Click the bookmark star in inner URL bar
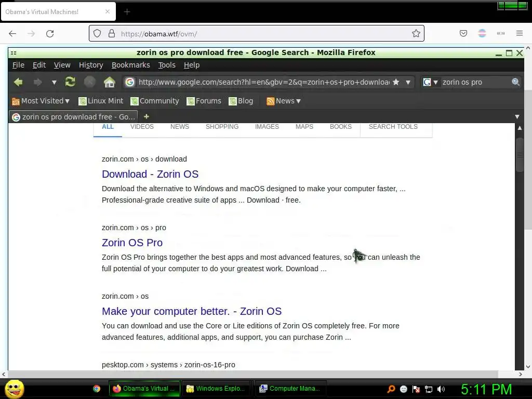 (x=395, y=82)
